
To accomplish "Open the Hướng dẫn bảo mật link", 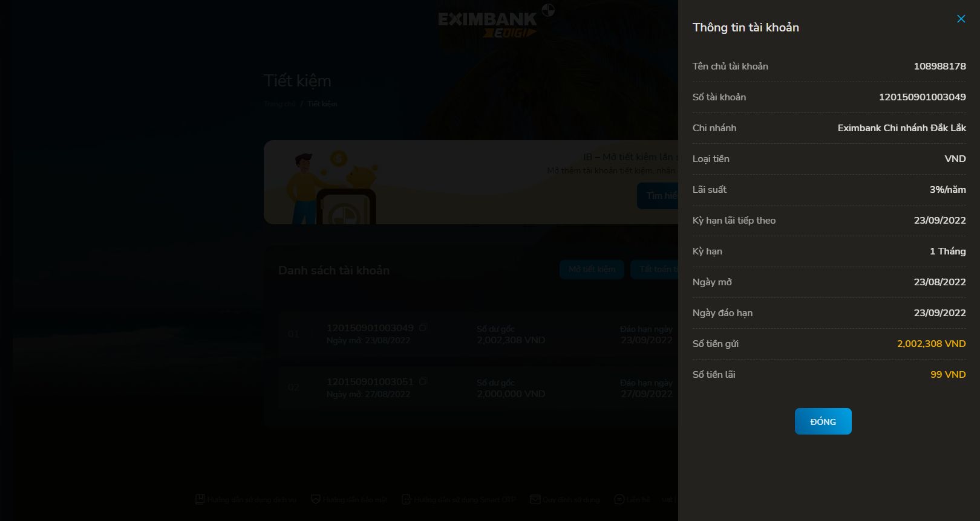I will (354, 500).
